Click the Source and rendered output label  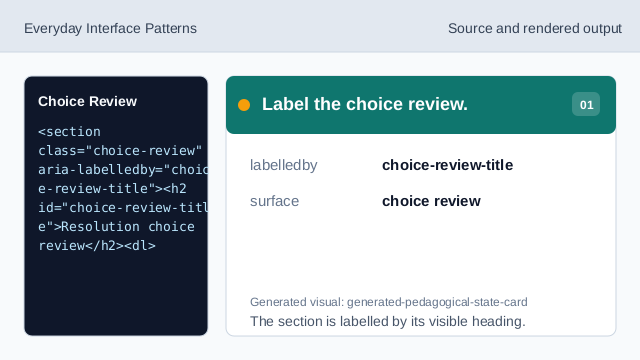535,29
